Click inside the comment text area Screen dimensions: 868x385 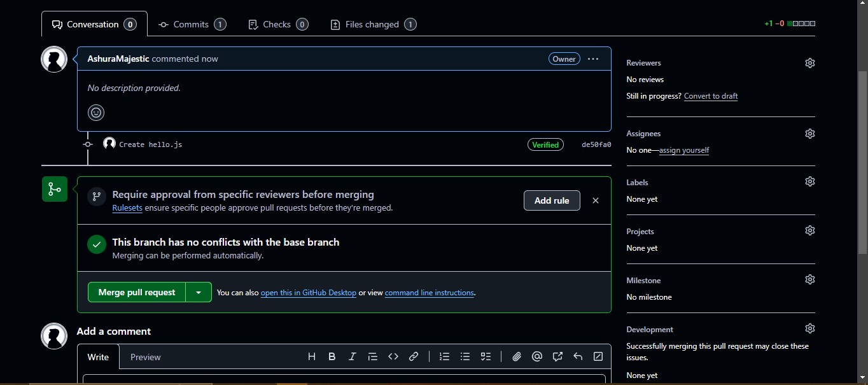(344, 379)
